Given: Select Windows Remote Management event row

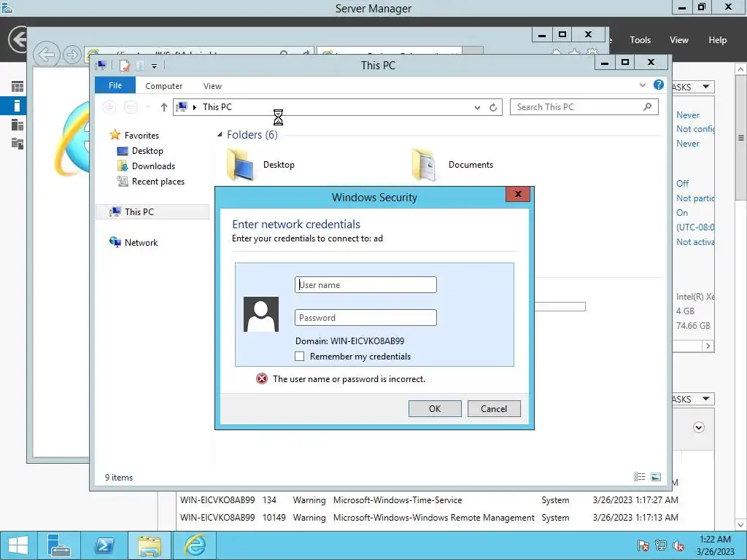Looking at the screenshot, I should [429, 517].
